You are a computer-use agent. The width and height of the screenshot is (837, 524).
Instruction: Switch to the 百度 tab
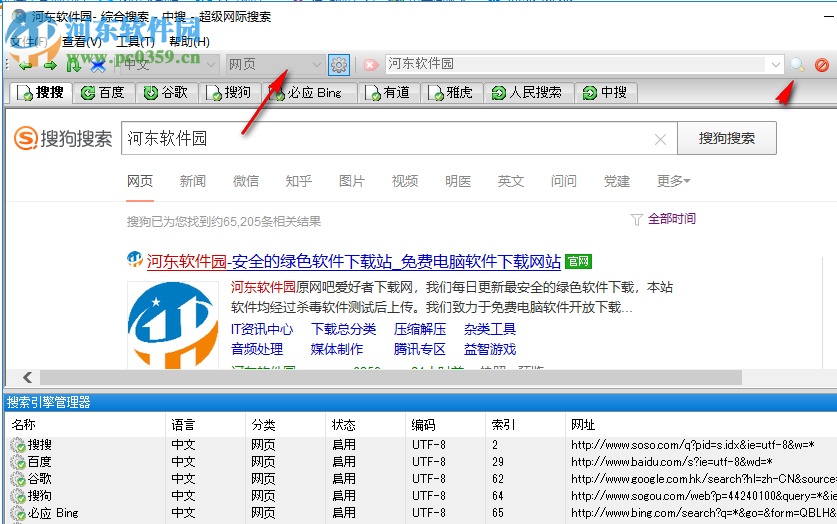coord(103,92)
